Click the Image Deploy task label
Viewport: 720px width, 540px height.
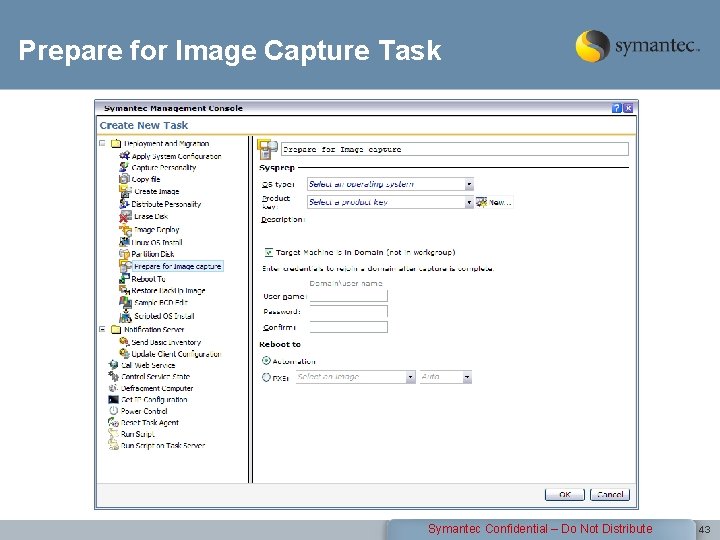click(157, 230)
